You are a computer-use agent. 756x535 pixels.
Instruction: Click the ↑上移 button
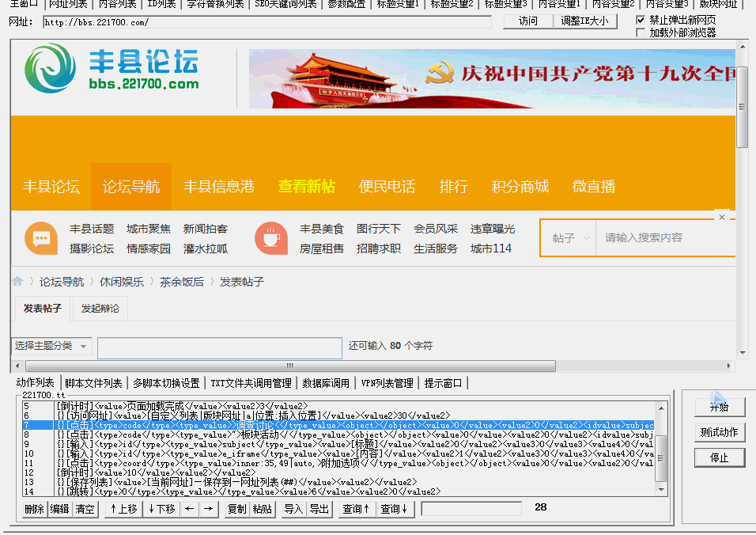click(x=123, y=509)
